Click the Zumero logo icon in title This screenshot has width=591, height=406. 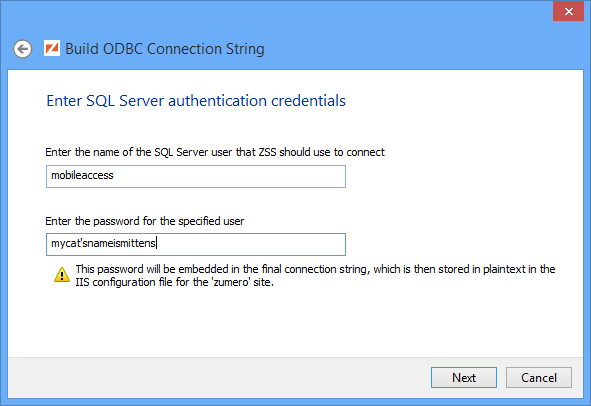52,48
